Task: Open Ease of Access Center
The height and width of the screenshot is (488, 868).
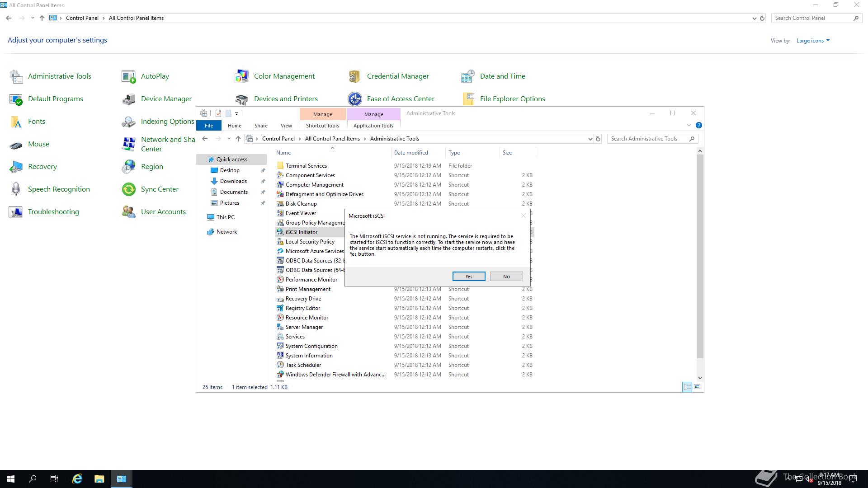Action: pos(391,99)
